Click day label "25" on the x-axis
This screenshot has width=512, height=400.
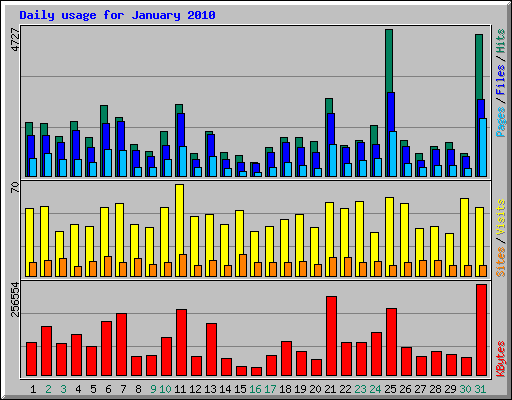390,389
